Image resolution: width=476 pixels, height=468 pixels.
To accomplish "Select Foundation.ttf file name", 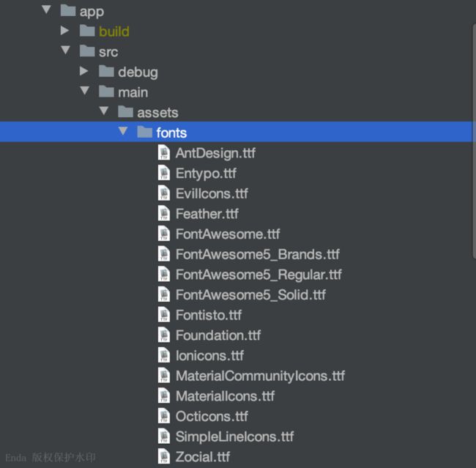I will (x=218, y=335).
